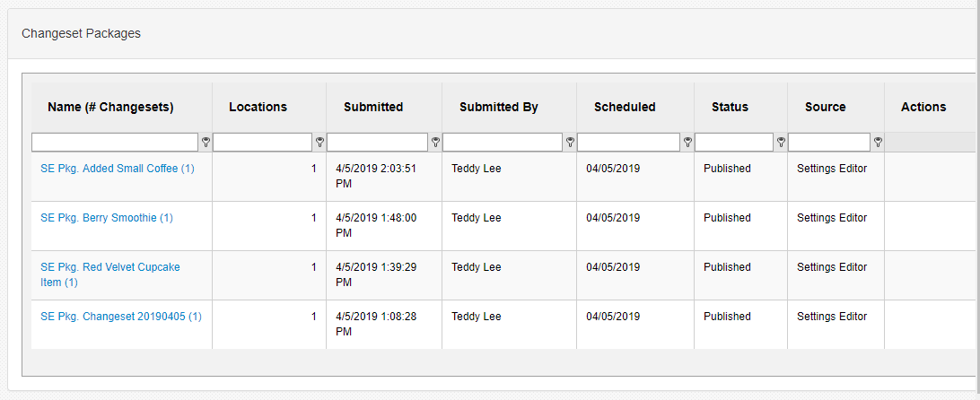The image size is (980, 400).
Task: Focus the Name filter text box
Action: click(115, 143)
